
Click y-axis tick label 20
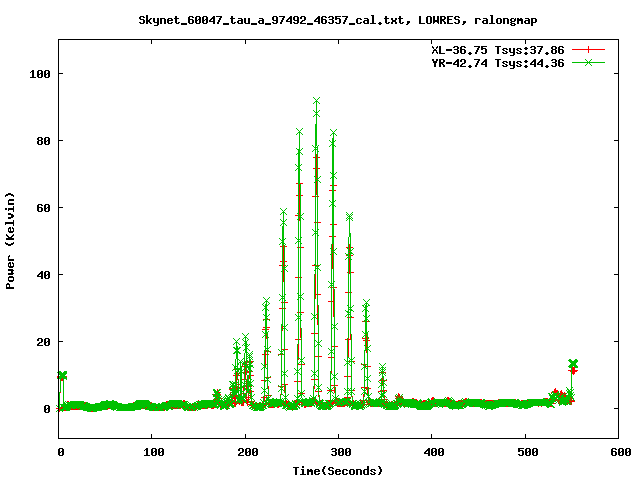tap(43, 342)
